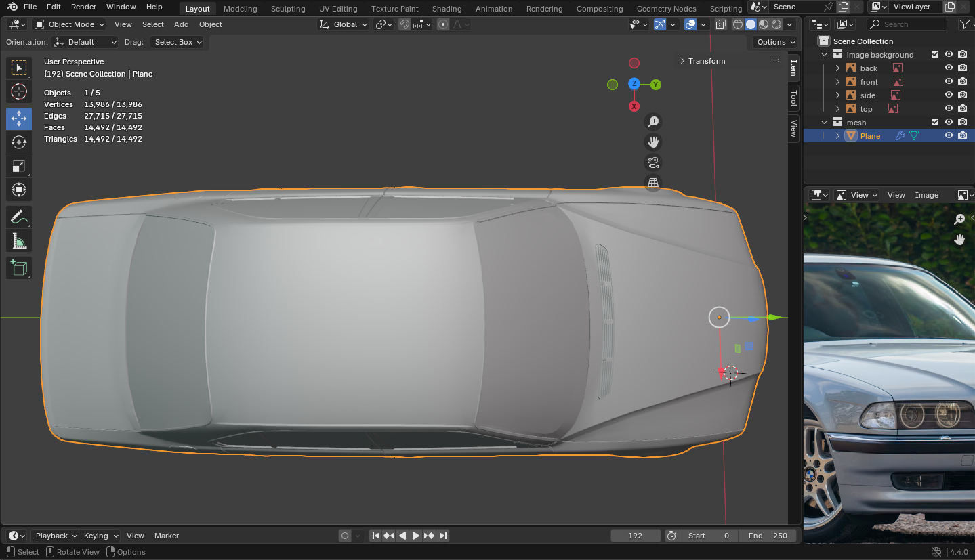This screenshot has height=560, width=975.
Task: Select the Rotate tool in toolbar
Action: [x=19, y=142]
